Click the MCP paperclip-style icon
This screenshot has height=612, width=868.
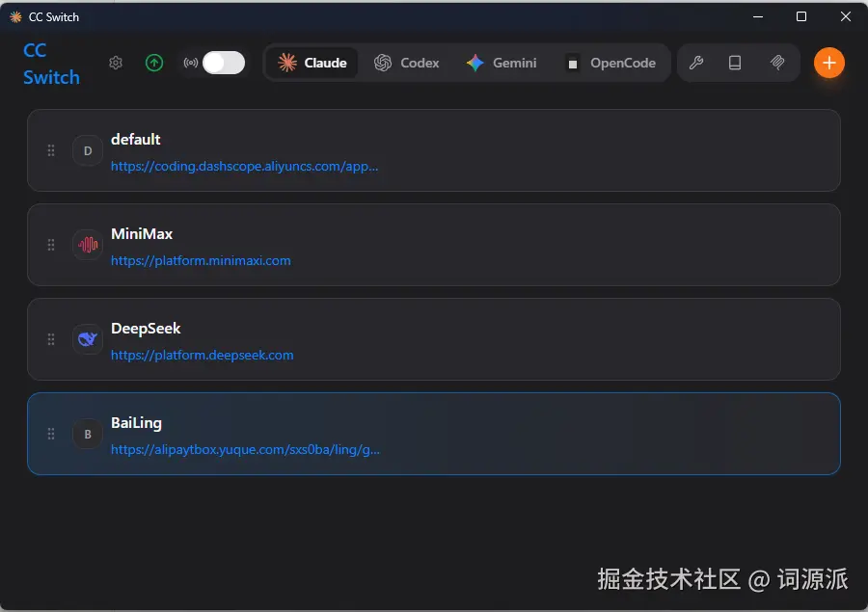[777, 63]
